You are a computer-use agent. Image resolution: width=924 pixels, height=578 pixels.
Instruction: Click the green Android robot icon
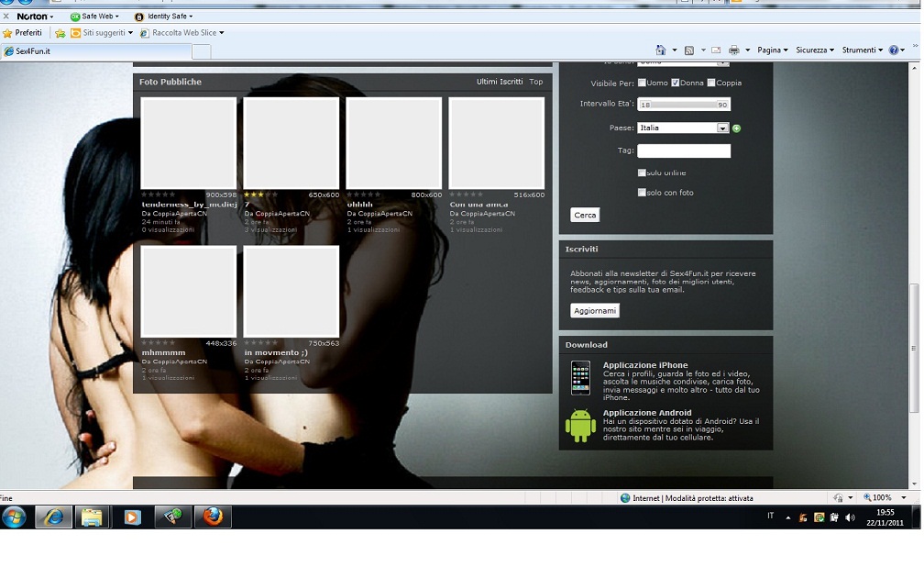click(x=580, y=426)
